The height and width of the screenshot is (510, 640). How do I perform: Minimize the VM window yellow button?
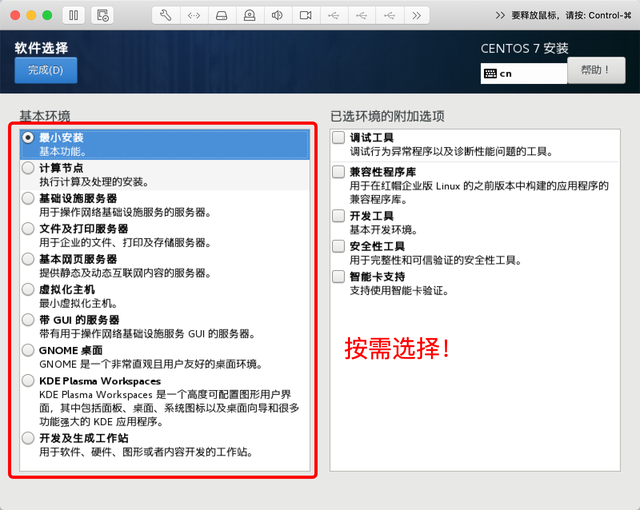pyautogui.click(x=31, y=16)
